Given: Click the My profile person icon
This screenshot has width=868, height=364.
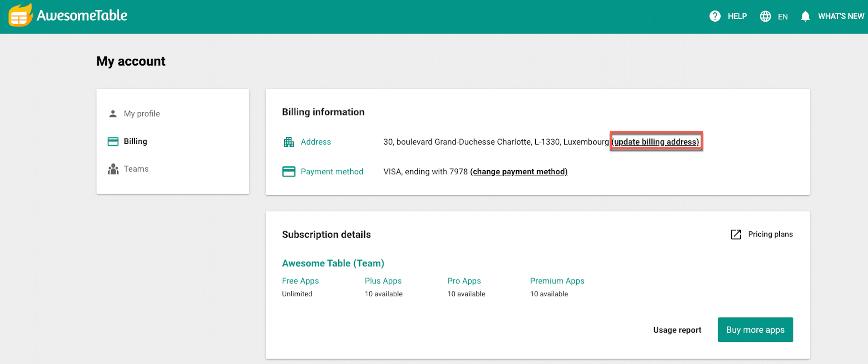Looking at the screenshot, I should [x=113, y=114].
